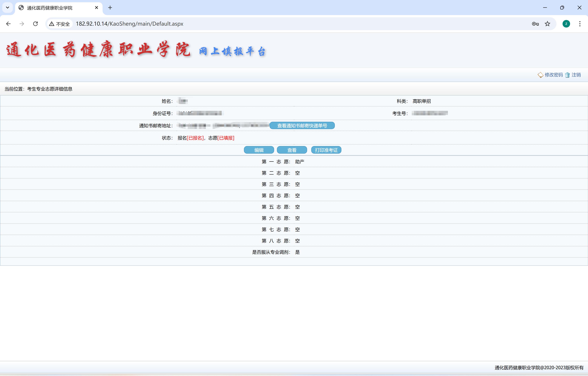This screenshot has width=588, height=376.
Task: Click the 修改密码 tag icon
Action: [540, 75]
